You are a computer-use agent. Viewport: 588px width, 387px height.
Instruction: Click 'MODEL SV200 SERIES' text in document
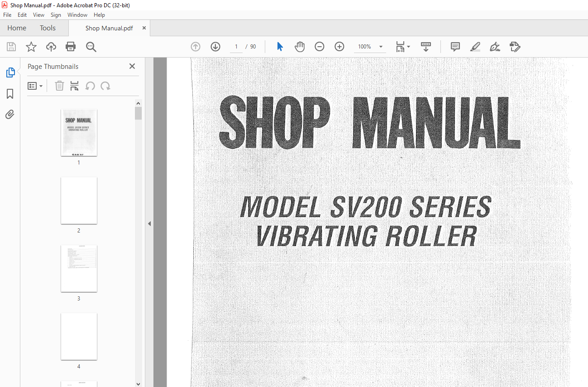point(366,207)
